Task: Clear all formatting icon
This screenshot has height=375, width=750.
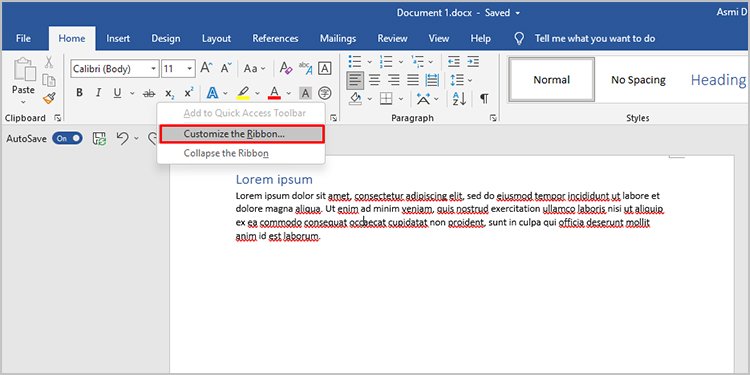Action: point(286,68)
